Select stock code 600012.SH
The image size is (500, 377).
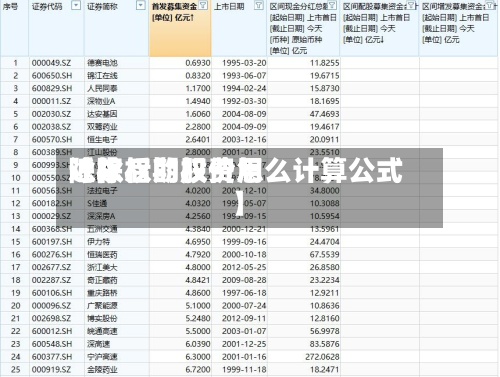pyautogui.click(x=52, y=331)
